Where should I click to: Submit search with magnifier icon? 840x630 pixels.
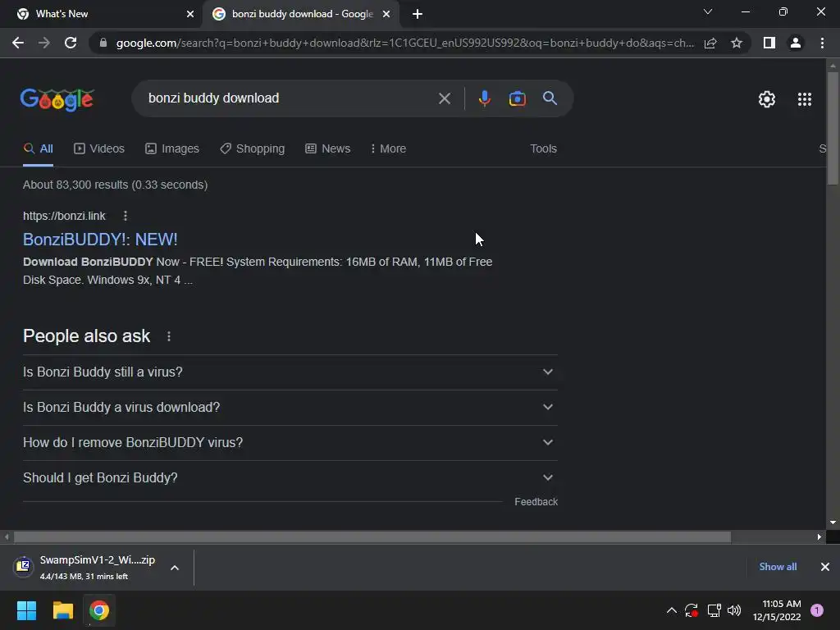pos(550,98)
